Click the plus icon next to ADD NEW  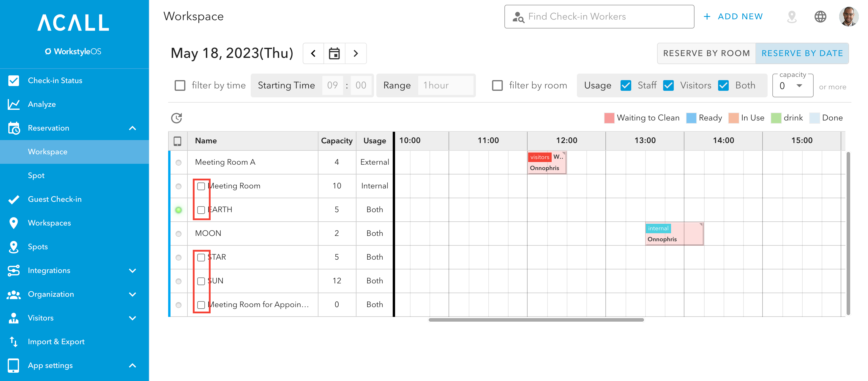pyautogui.click(x=707, y=17)
